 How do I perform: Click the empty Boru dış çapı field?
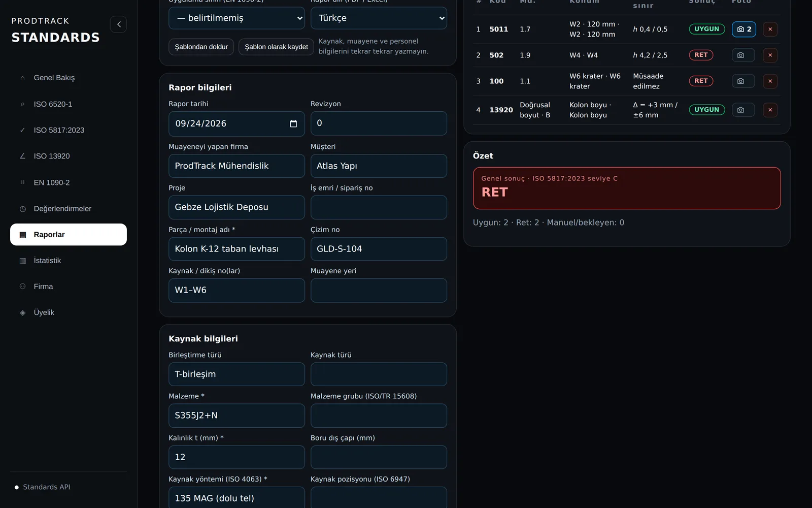pyautogui.click(x=379, y=457)
